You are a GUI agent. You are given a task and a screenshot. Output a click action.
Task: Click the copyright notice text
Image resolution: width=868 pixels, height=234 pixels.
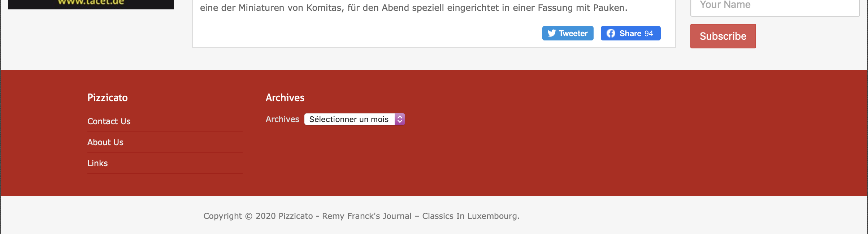tap(361, 216)
